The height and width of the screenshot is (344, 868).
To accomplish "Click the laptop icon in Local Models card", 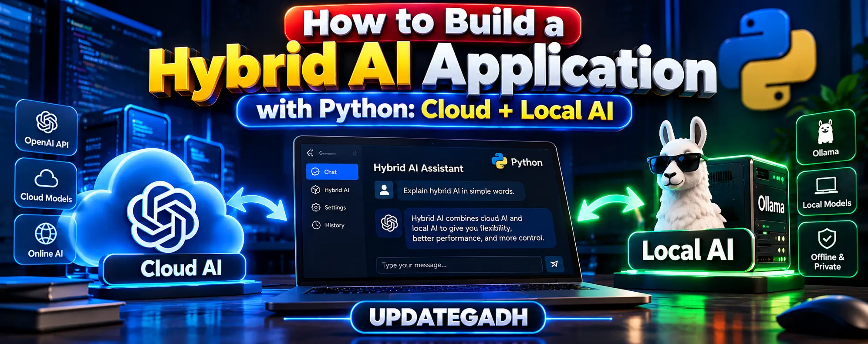I will tap(826, 185).
